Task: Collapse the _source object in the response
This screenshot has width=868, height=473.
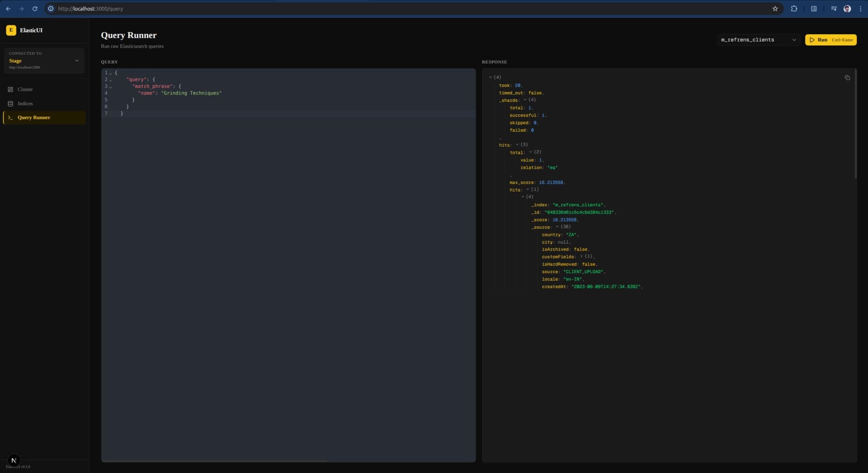Action: [557, 227]
